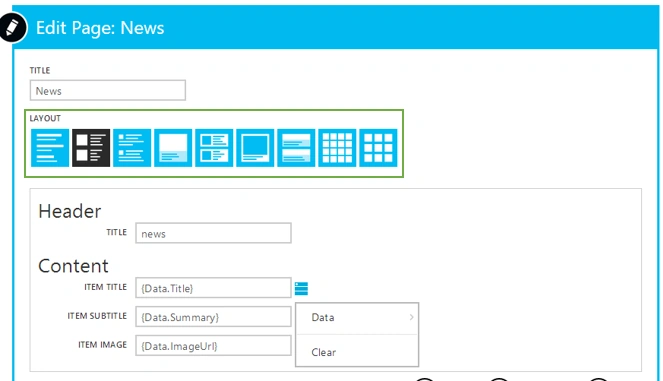Viewport: 663px width, 381px height.
Task: Select the framed large image layout
Action: coord(255,148)
